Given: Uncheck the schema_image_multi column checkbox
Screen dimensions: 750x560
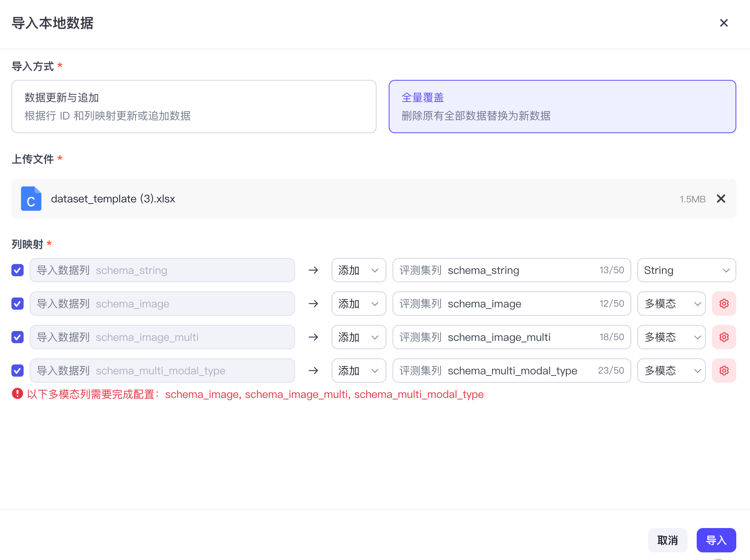Looking at the screenshot, I should tap(18, 337).
